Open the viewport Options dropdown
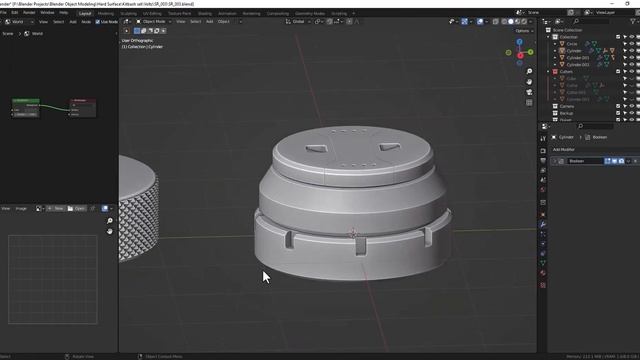 [524, 31]
